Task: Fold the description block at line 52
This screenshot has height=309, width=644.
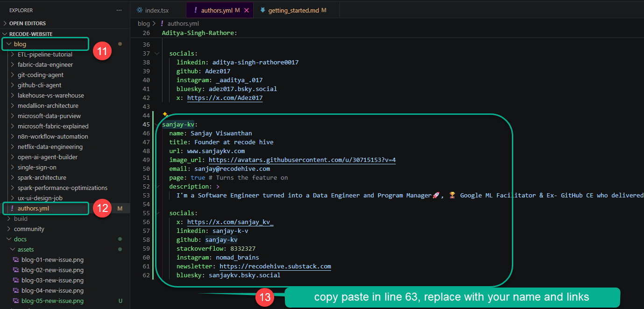Action: click(157, 187)
